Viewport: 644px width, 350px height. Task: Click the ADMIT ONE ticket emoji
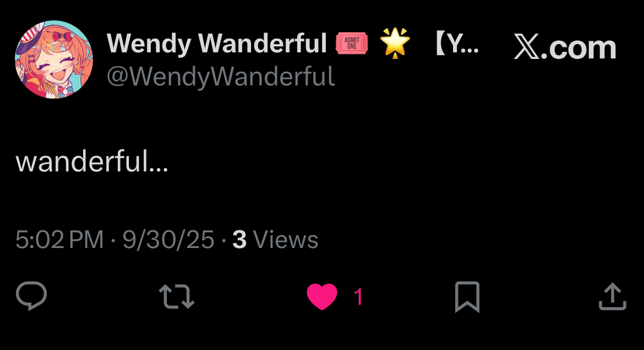coord(352,43)
